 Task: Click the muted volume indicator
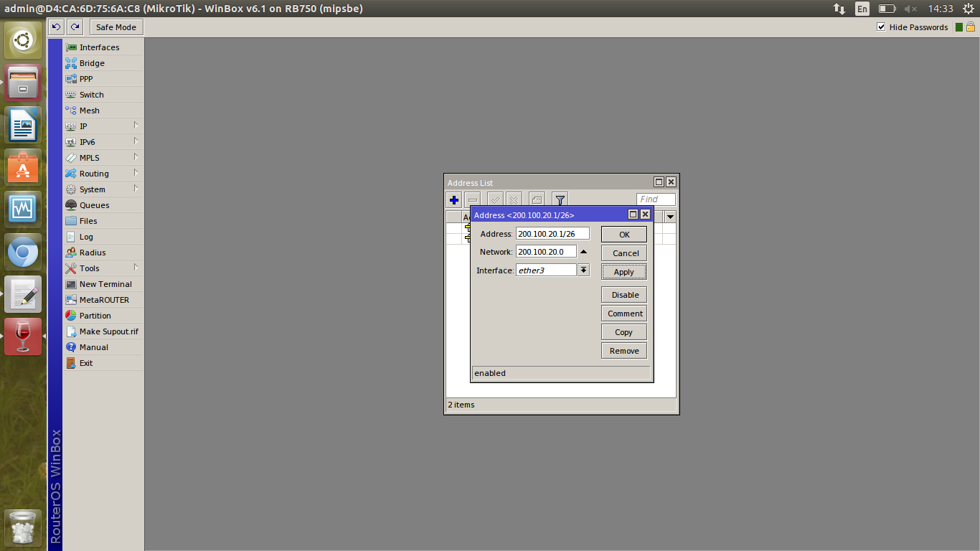[910, 9]
